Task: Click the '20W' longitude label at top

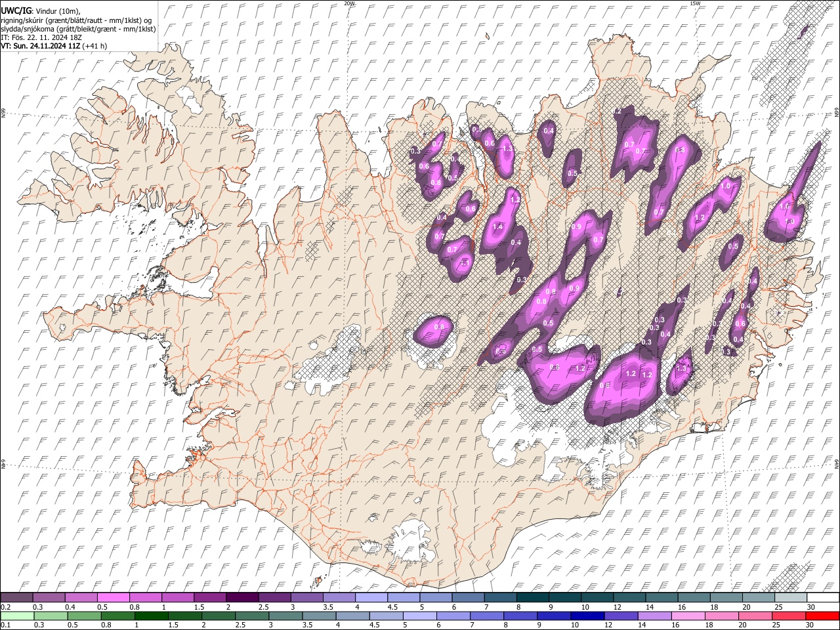Action: coord(349,3)
